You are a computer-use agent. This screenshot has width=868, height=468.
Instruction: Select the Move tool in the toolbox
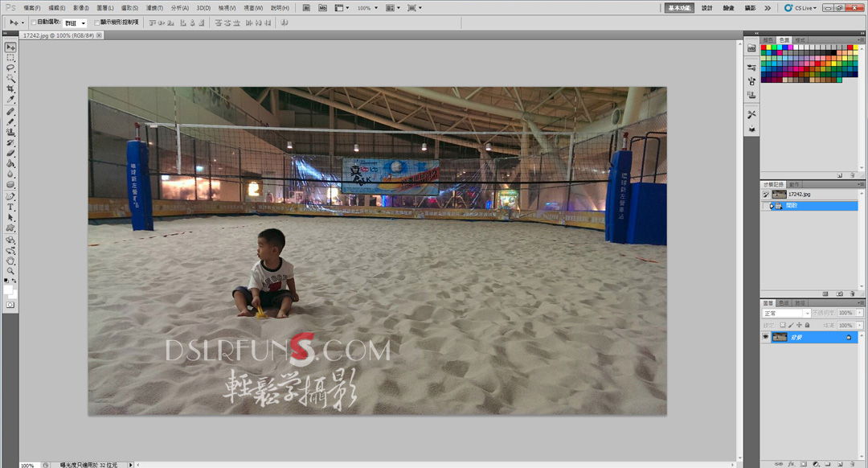pos(10,47)
